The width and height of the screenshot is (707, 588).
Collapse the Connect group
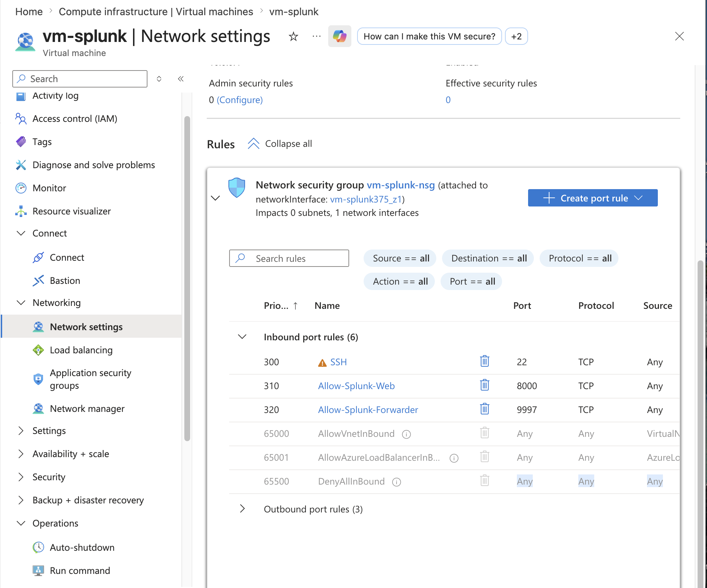click(21, 233)
